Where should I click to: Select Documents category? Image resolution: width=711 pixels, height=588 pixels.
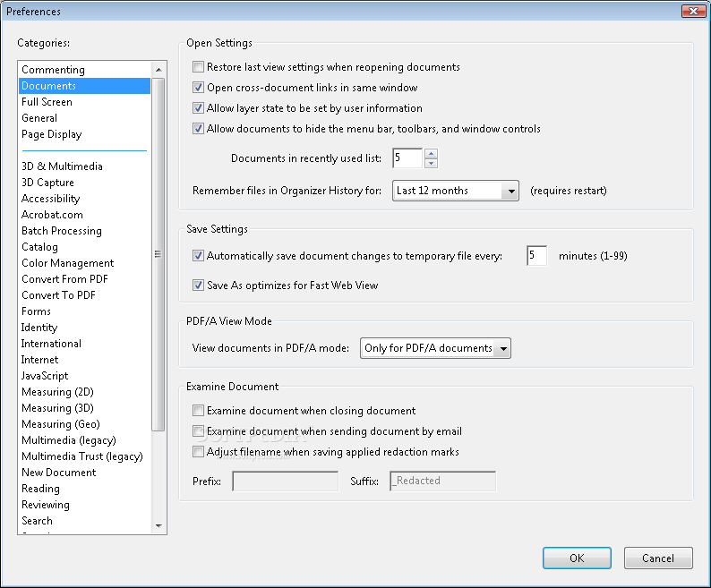(x=84, y=86)
